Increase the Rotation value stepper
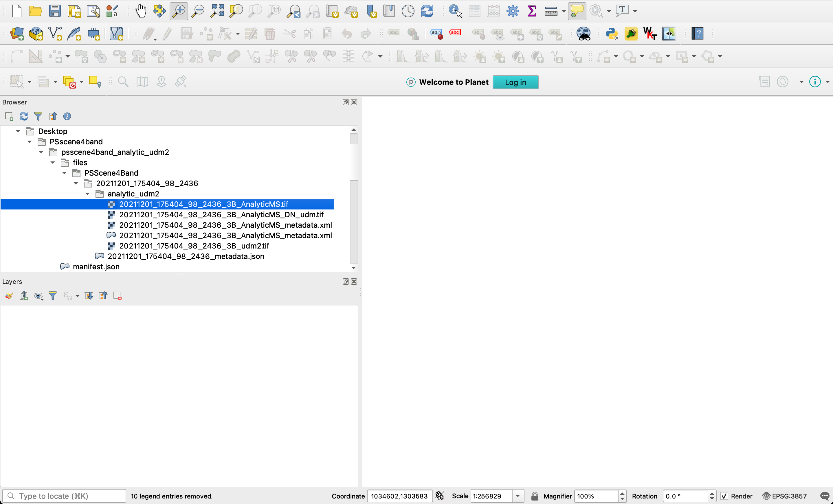 point(712,493)
